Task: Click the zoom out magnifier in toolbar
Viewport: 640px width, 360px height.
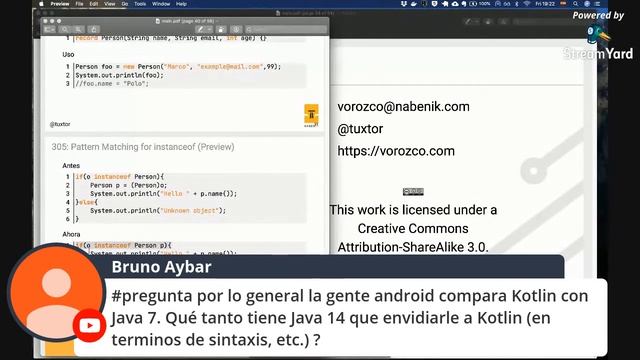Action: point(64,29)
